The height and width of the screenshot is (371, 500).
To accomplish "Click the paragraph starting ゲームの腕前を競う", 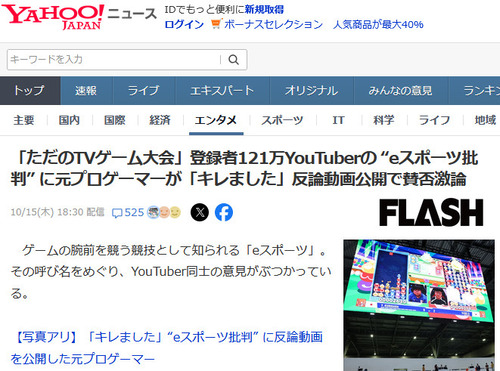I will pos(171,272).
